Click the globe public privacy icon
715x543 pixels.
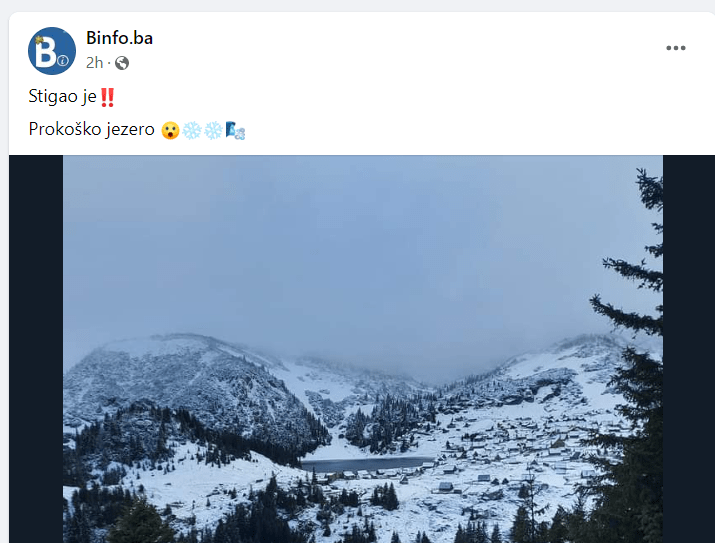[122, 63]
